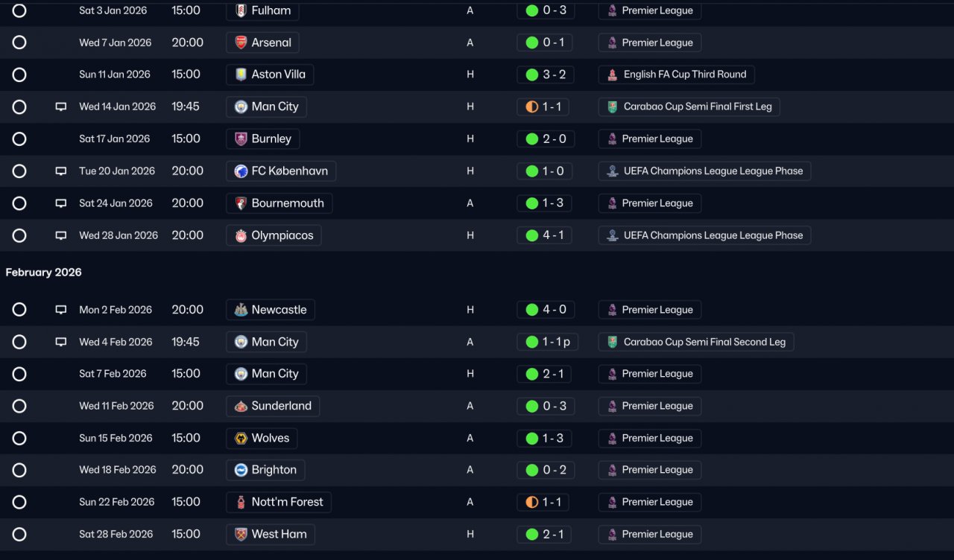This screenshot has height=560, width=954.
Task: Click the Arsenal club crest icon
Action: pyautogui.click(x=241, y=42)
